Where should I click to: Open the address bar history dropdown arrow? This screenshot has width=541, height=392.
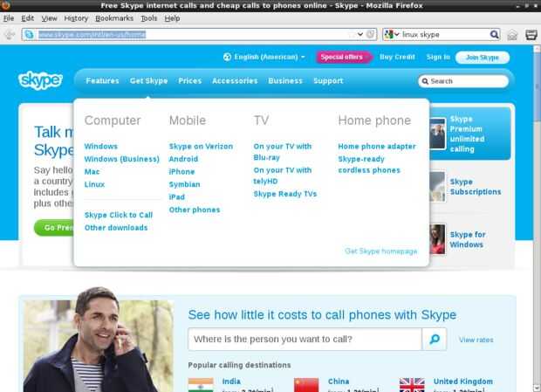tap(360, 34)
